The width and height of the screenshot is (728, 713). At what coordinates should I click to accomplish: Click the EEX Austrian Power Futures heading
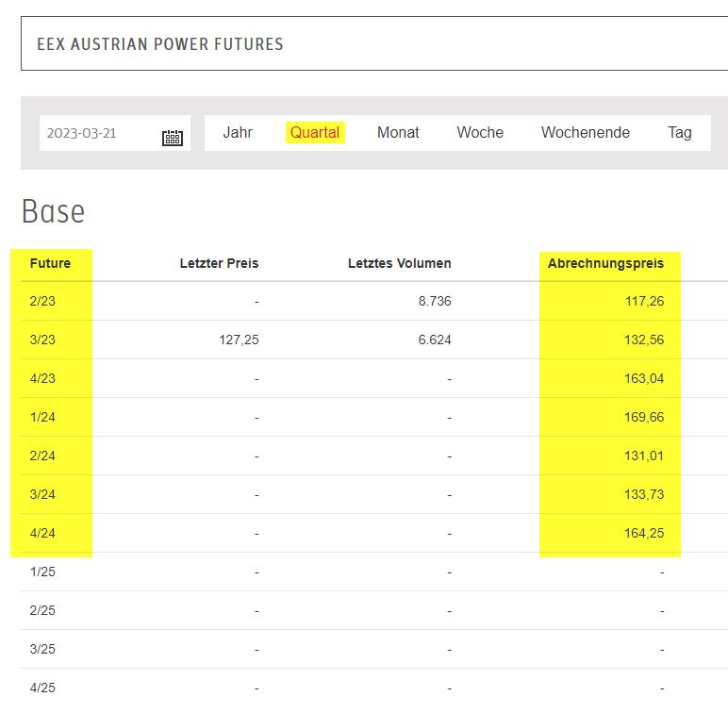click(x=159, y=44)
